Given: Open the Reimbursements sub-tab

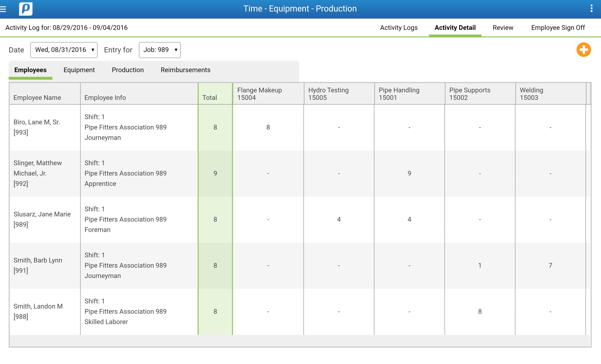Looking at the screenshot, I should 185,70.
